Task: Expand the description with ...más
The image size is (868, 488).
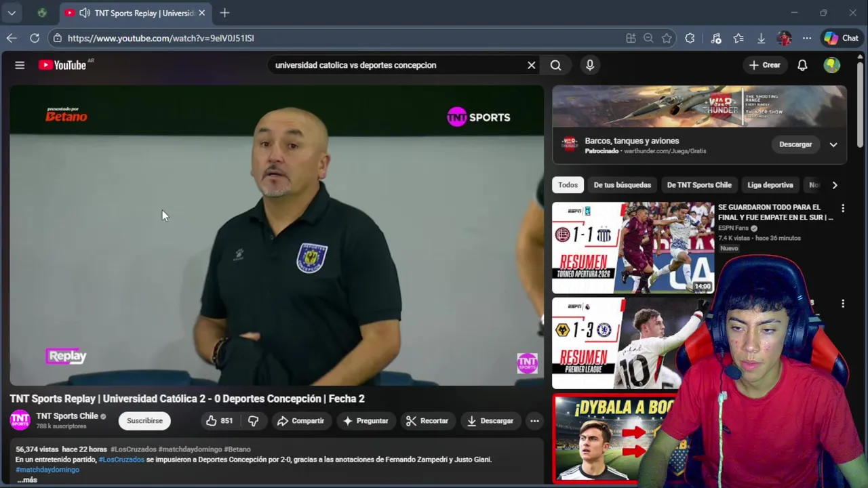Action: 26,480
